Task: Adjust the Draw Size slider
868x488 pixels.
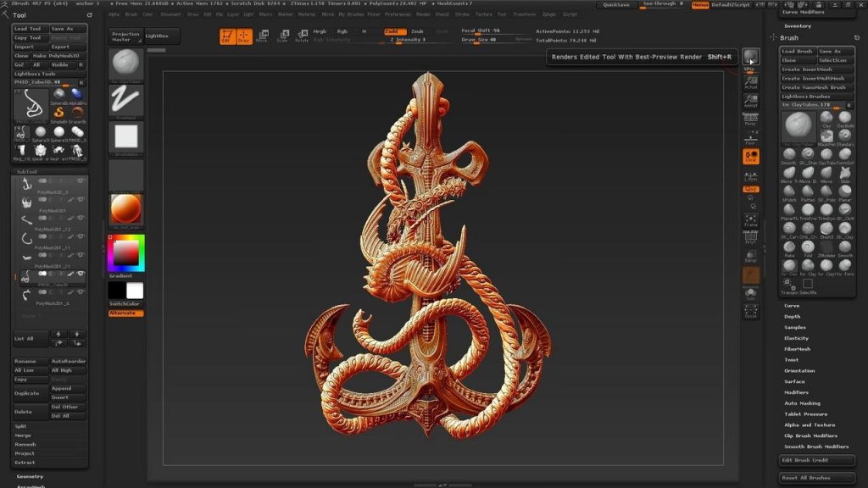Action: pos(495,40)
